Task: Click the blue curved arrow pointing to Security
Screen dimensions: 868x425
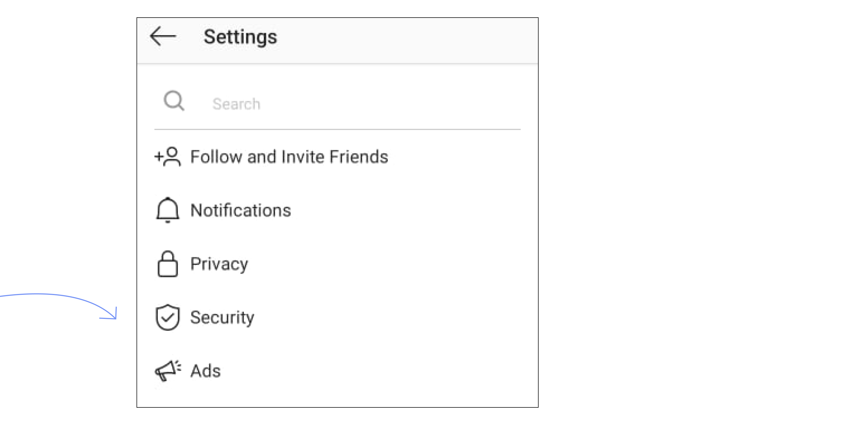Action: (58, 306)
